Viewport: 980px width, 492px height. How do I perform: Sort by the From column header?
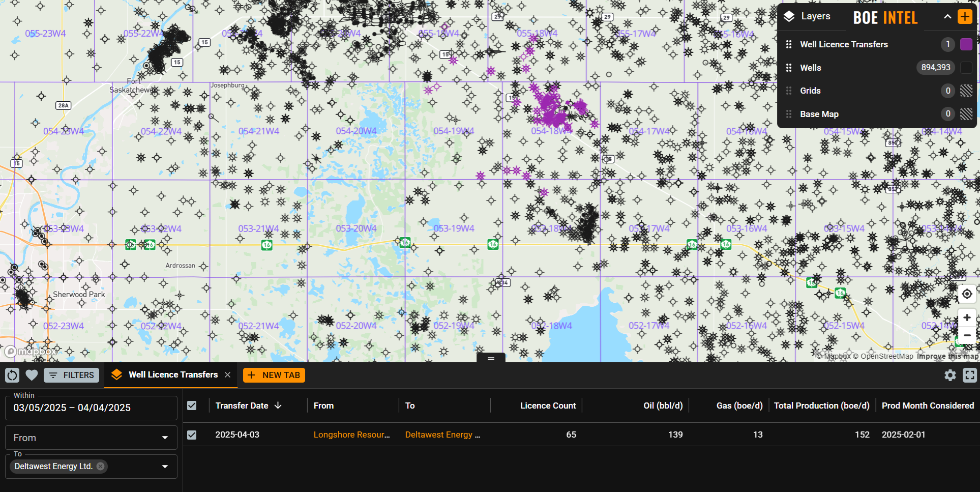tap(323, 406)
